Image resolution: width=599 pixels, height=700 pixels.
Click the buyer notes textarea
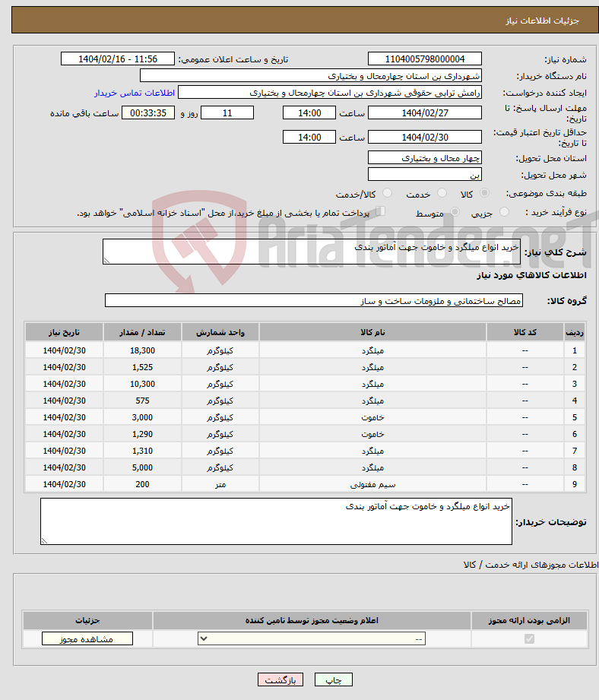(x=276, y=521)
